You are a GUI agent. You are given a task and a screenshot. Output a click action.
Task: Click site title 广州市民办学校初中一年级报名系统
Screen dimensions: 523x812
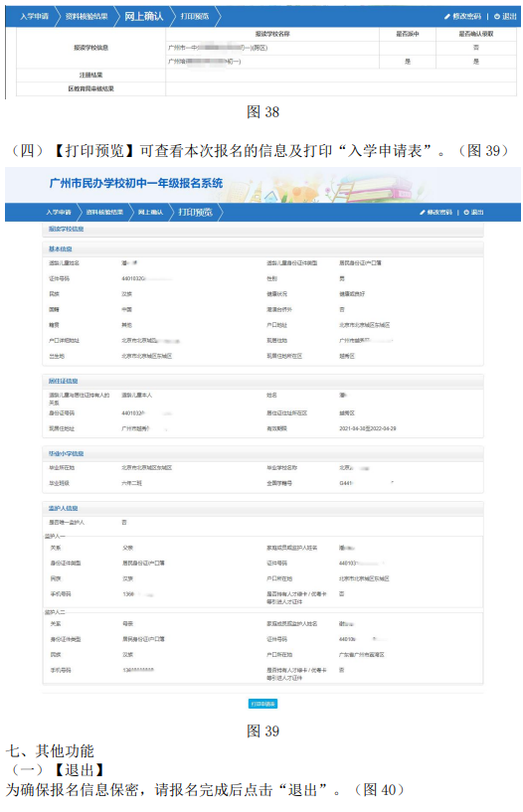pos(135,183)
